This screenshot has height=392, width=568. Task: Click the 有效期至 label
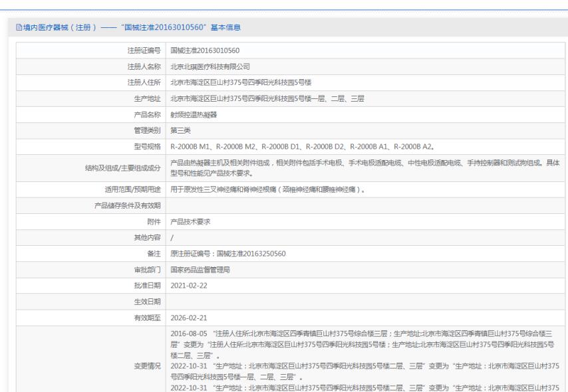[147, 318]
